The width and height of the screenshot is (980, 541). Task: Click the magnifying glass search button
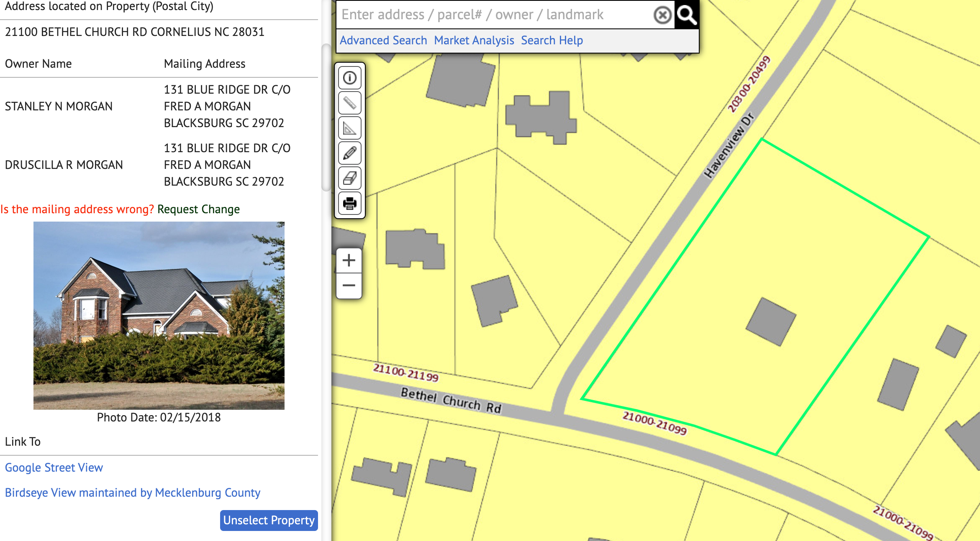pos(687,15)
